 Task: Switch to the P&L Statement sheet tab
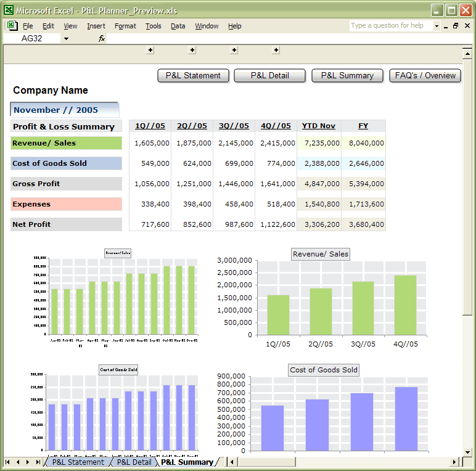78,462
